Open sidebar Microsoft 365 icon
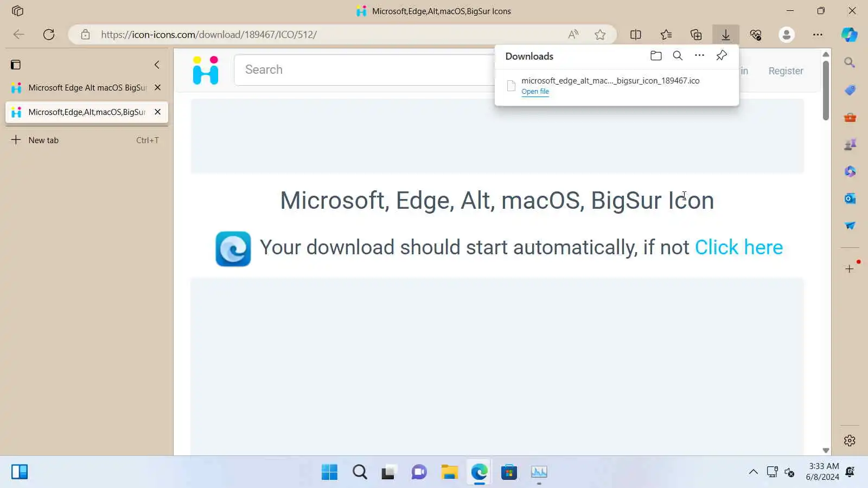Image resolution: width=868 pixels, height=488 pixels. 850,171
